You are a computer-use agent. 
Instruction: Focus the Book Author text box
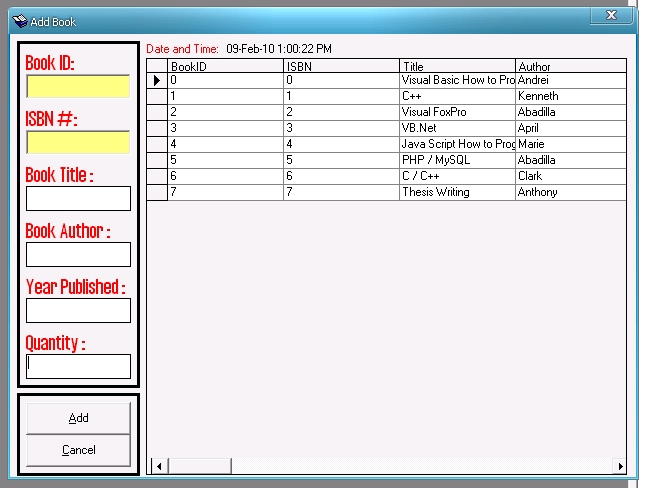[x=78, y=254]
